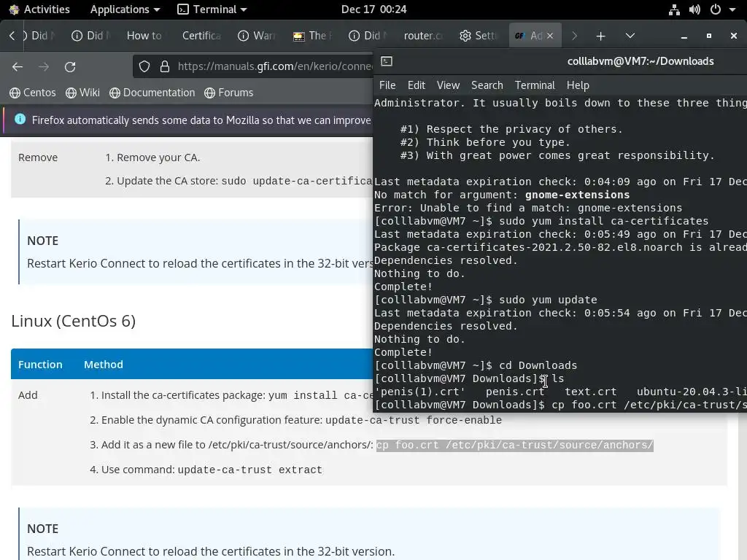Click 'penis.crt' file name in terminal
The height and width of the screenshot is (560, 747).
click(x=514, y=392)
